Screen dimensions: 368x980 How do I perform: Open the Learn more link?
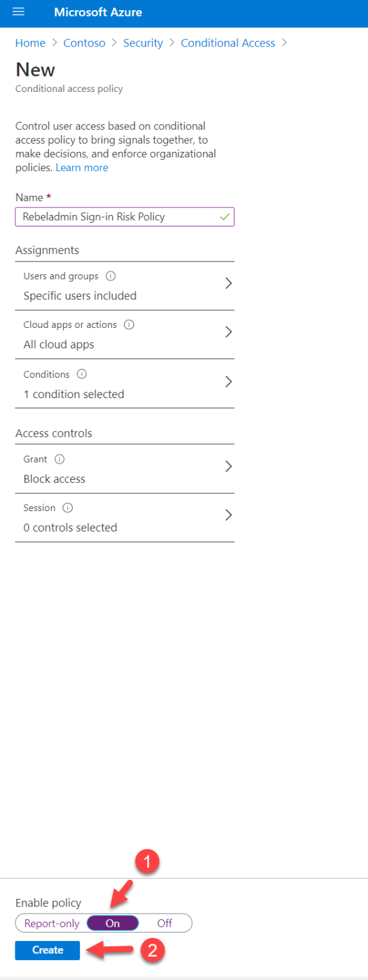click(x=82, y=167)
